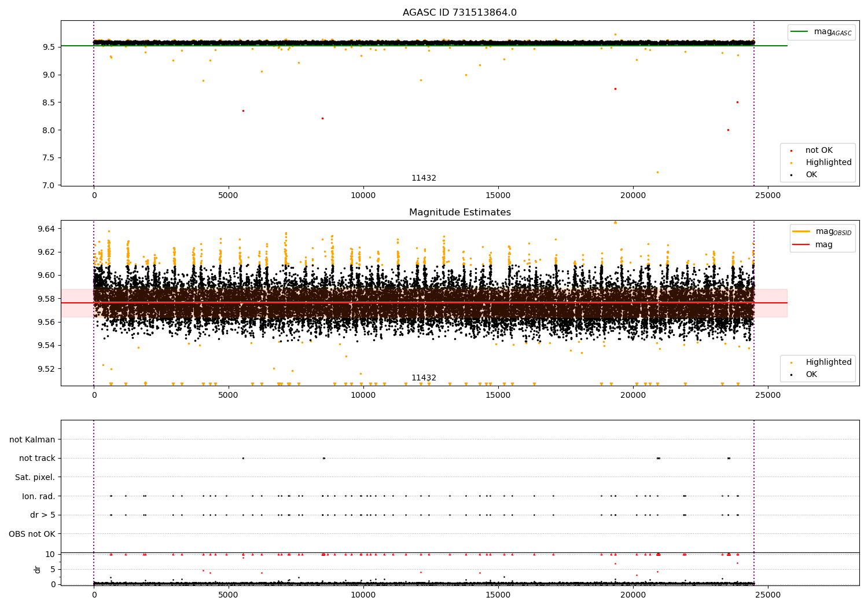Click 'OK' legend entry in top plot
868x608 pixels.
pyautogui.click(x=811, y=175)
